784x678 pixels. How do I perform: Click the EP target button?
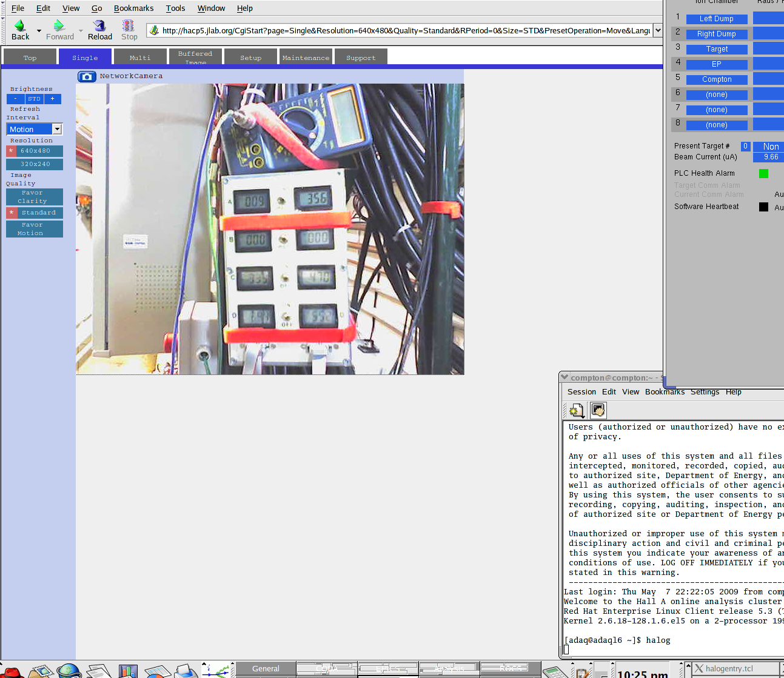(717, 64)
